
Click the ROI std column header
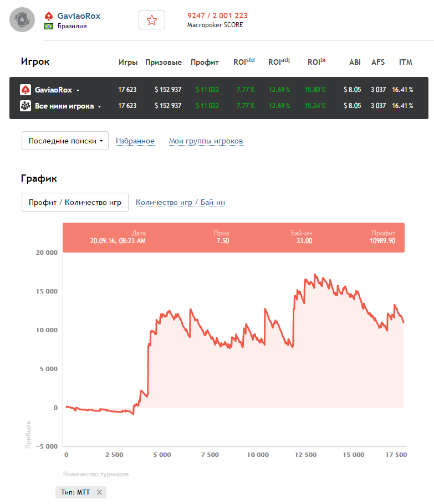[243, 62]
